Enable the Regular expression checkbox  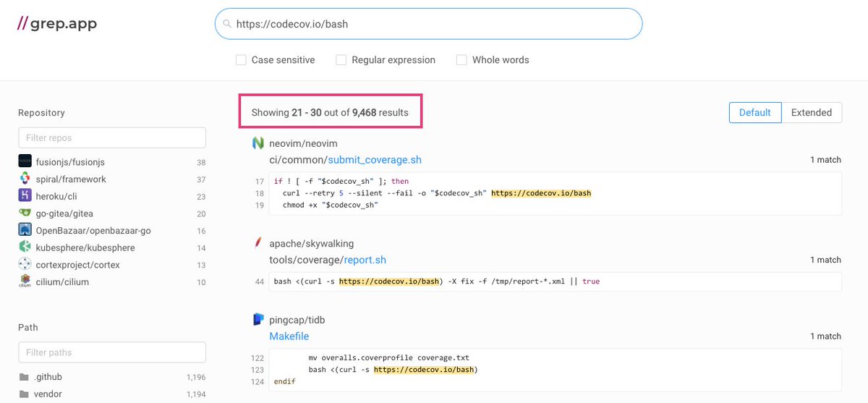point(341,60)
